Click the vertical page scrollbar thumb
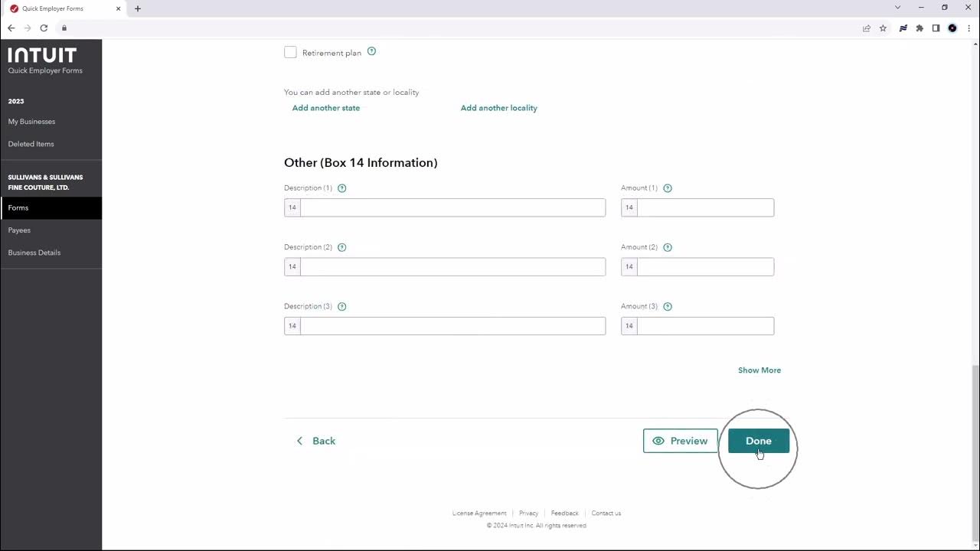980x551 pixels. 975,452
